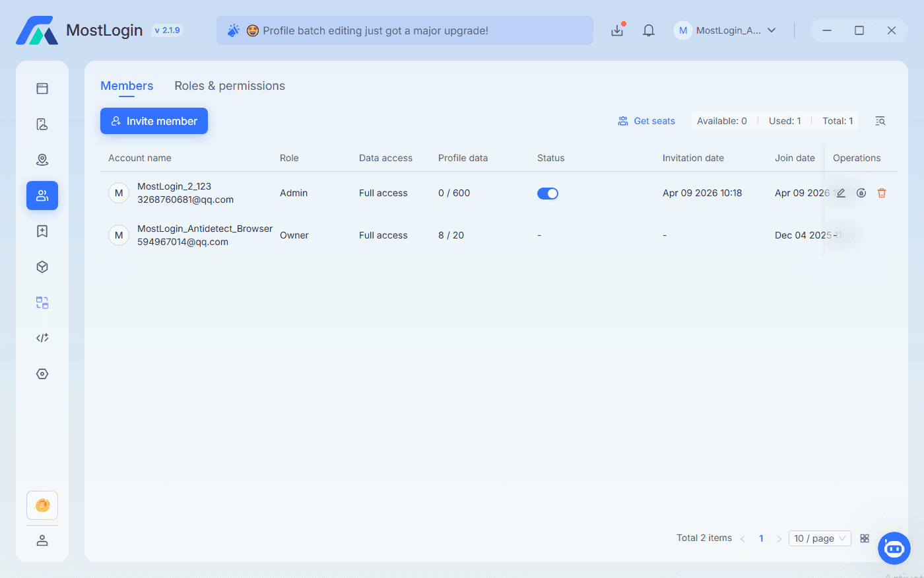This screenshot has width=924, height=578.
Task: Select the team members sidebar icon
Action: click(42, 196)
